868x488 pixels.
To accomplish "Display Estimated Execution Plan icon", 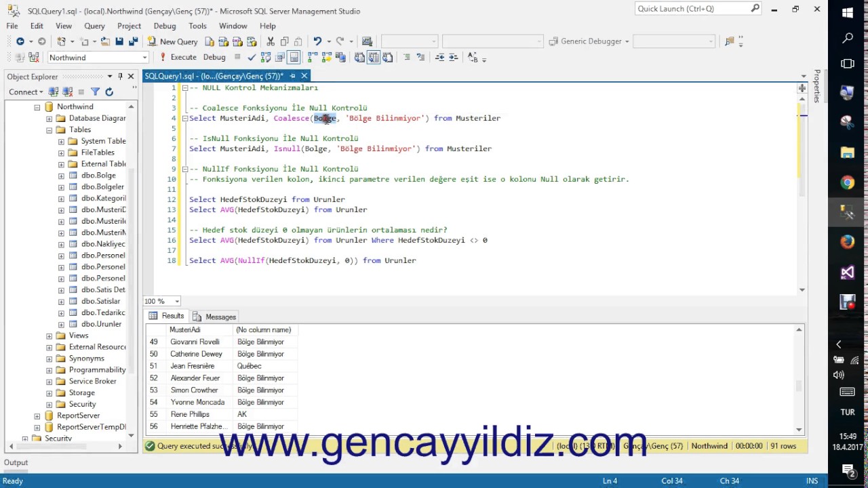I will [265, 58].
